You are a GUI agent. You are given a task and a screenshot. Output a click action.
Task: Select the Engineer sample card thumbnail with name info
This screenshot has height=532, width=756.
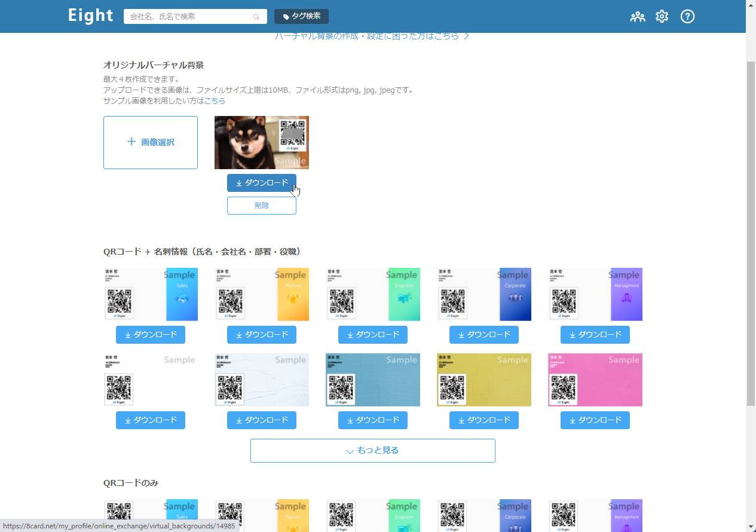(373, 294)
